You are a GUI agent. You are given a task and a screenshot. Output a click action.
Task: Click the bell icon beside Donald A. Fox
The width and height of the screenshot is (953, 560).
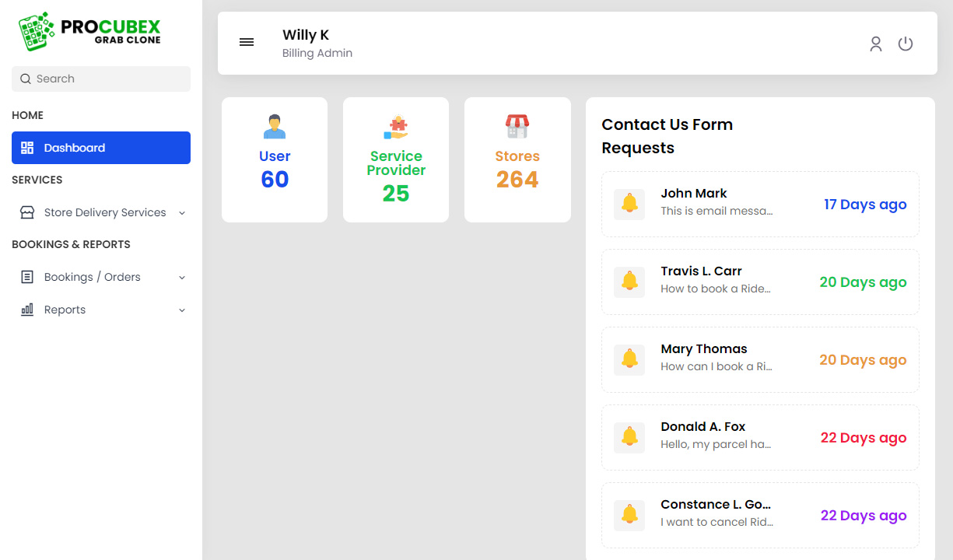[629, 437]
